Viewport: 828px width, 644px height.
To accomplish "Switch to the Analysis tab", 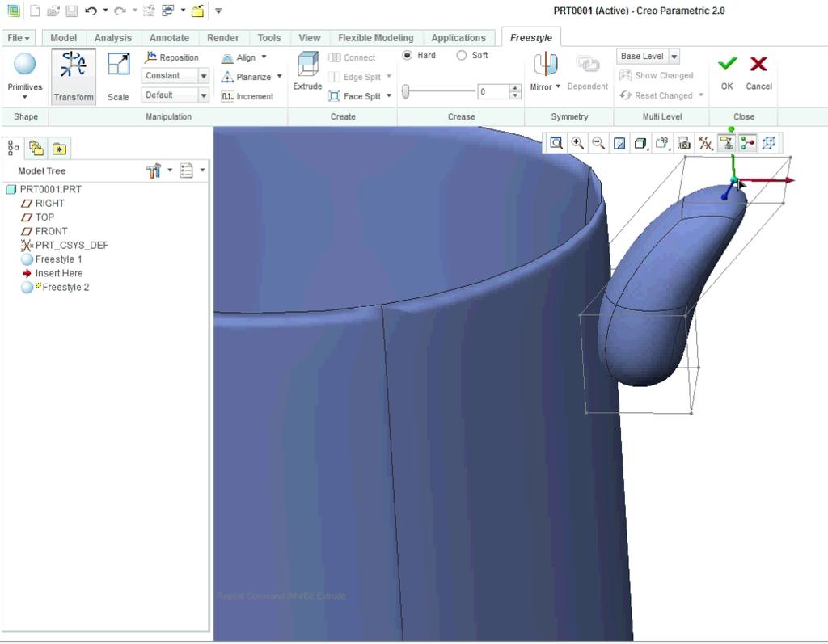I will [113, 38].
